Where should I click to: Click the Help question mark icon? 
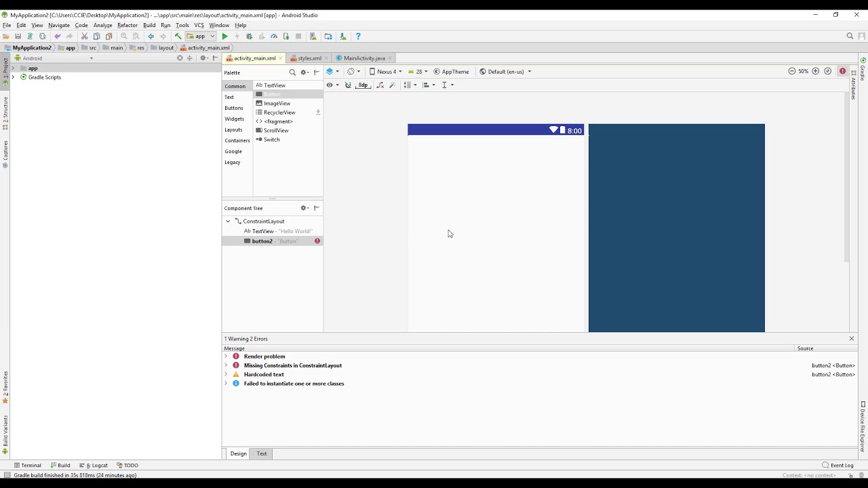point(358,37)
